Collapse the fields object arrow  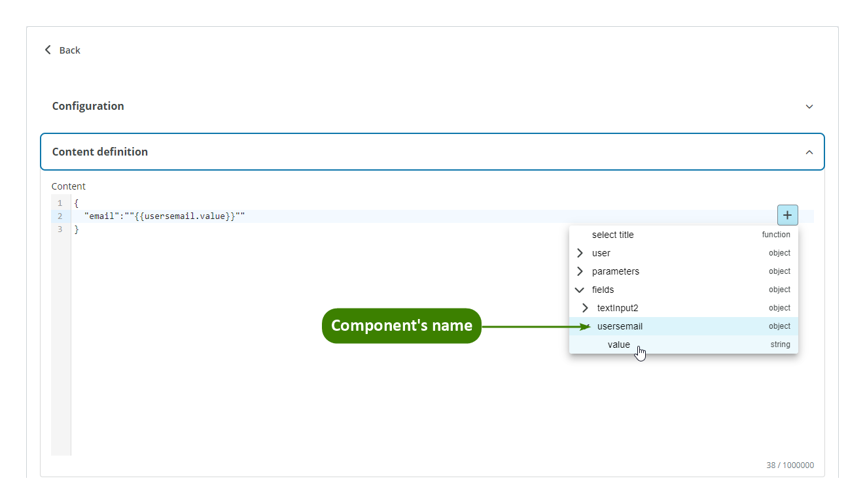[580, 290]
